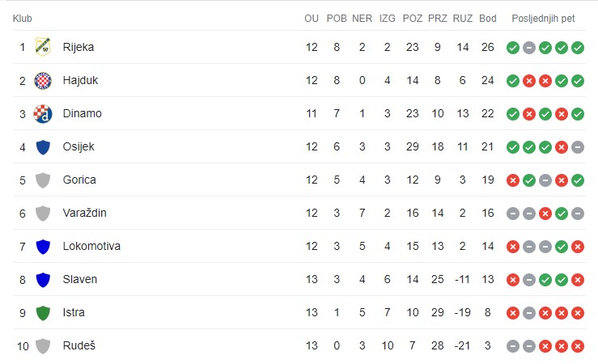The height and width of the screenshot is (364, 598).
Task: Click the POB column header
Action: (x=337, y=19)
